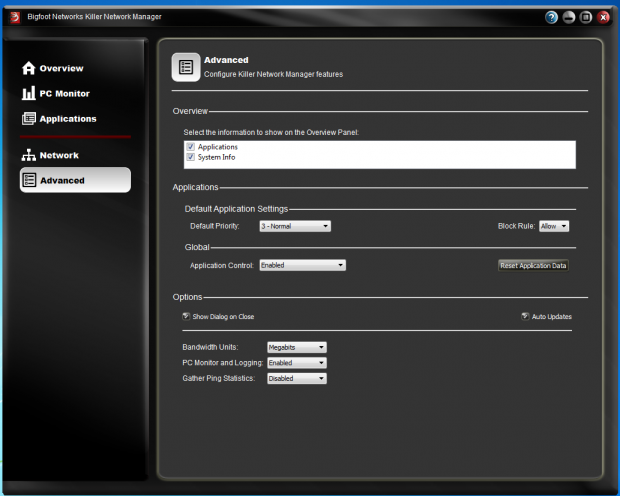Click the Killer logo in title bar
This screenshot has width=620, height=496.
pyautogui.click(x=15, y=17)
